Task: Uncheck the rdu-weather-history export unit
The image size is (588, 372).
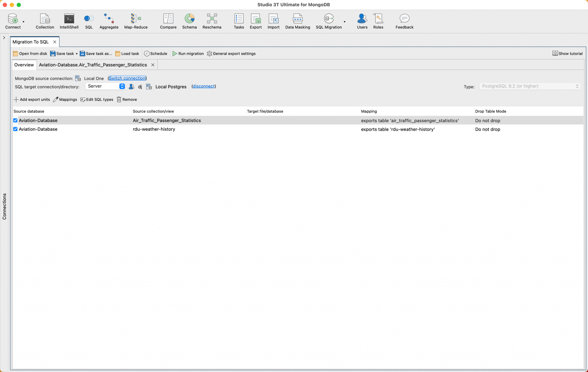Action: point(15,129)
